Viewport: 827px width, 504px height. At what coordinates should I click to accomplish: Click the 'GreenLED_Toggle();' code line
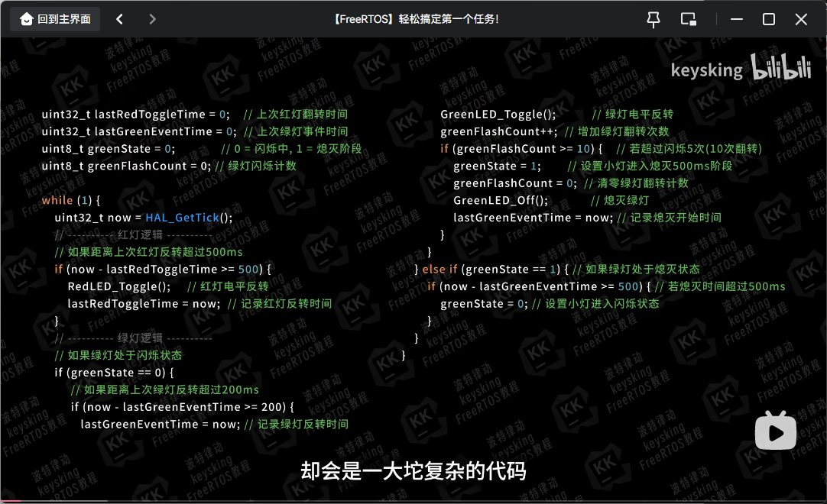[498, 115]
